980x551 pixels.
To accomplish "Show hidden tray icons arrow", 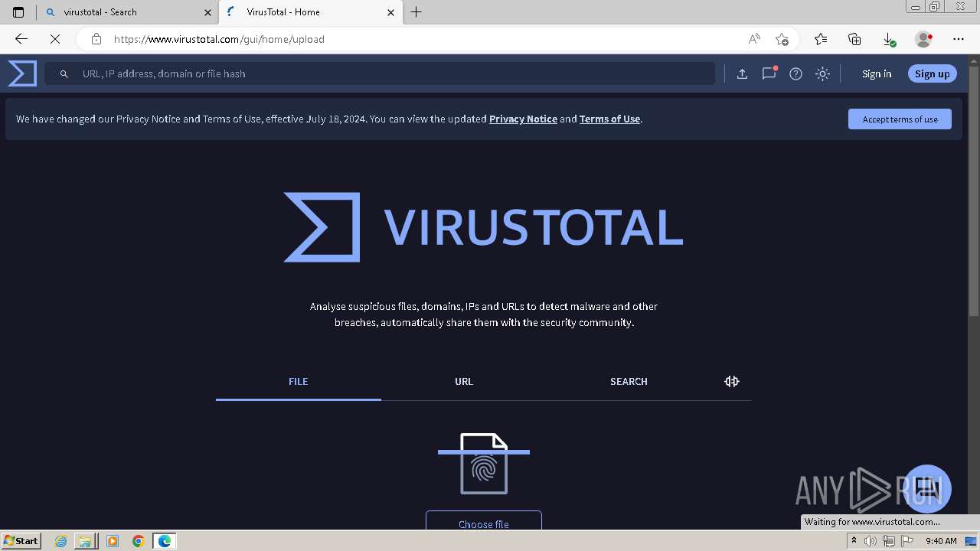I will (854, 541).
